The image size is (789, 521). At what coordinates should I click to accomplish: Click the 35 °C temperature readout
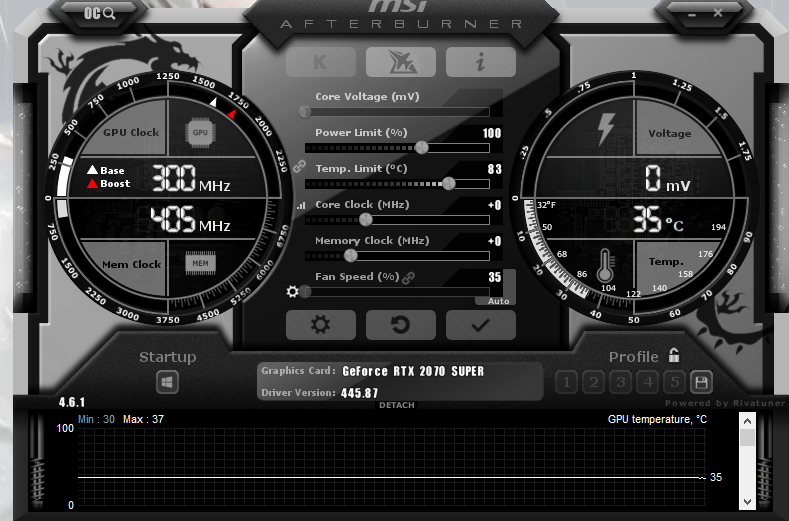click(658, 219)
